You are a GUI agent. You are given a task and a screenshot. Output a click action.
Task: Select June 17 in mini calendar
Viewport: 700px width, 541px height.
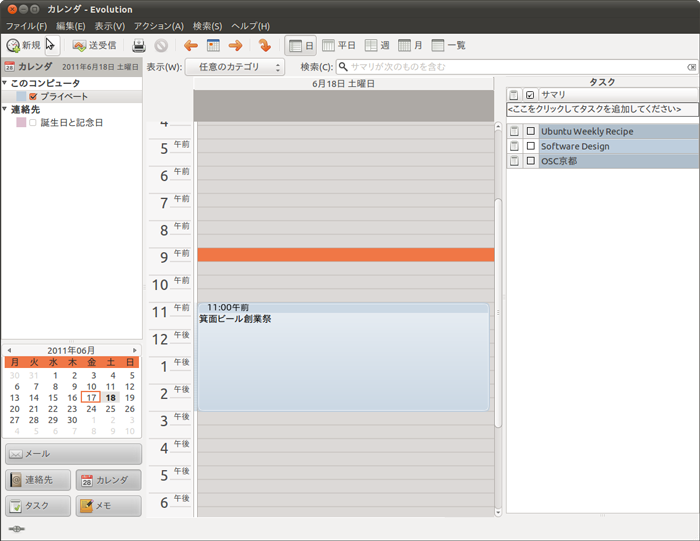click(x=91, y=397)
